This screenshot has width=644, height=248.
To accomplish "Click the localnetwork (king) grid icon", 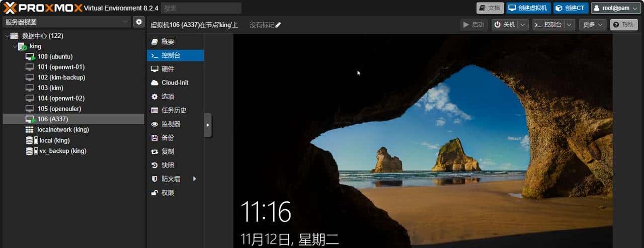I will 30,130.
